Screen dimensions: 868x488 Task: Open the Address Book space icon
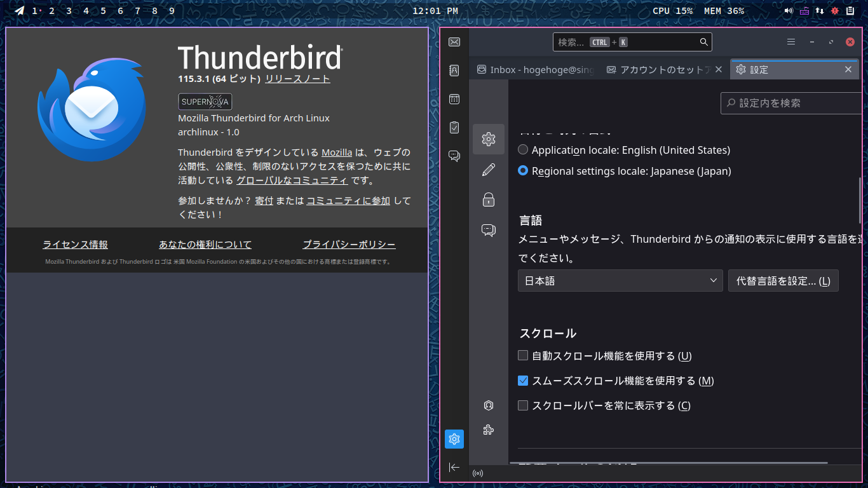(x=454, y=71)
